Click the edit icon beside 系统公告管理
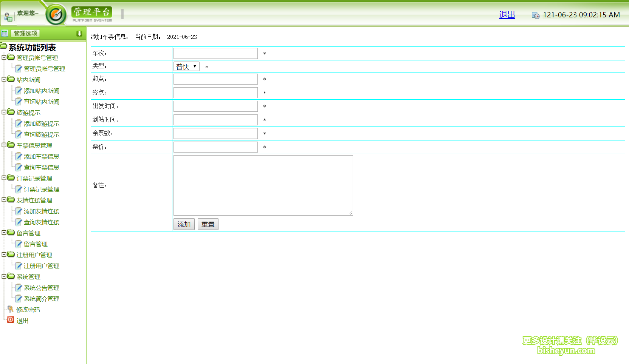The image size is (629, 364). (x=19, y=288)
